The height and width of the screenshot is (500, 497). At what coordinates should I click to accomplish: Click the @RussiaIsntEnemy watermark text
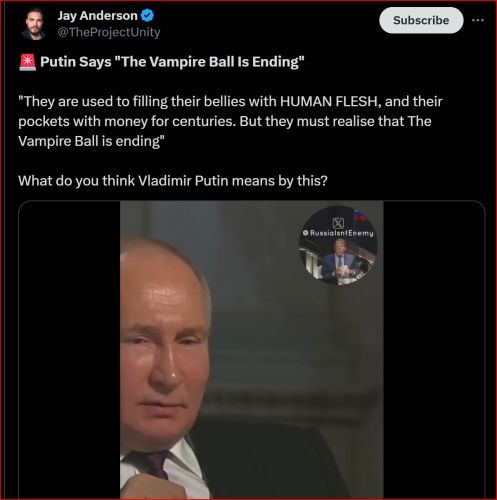point(338,233)
